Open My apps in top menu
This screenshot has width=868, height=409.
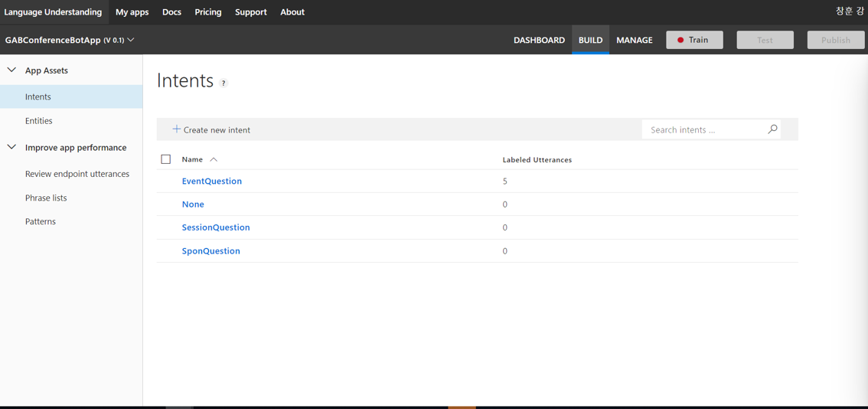[132, 11]
